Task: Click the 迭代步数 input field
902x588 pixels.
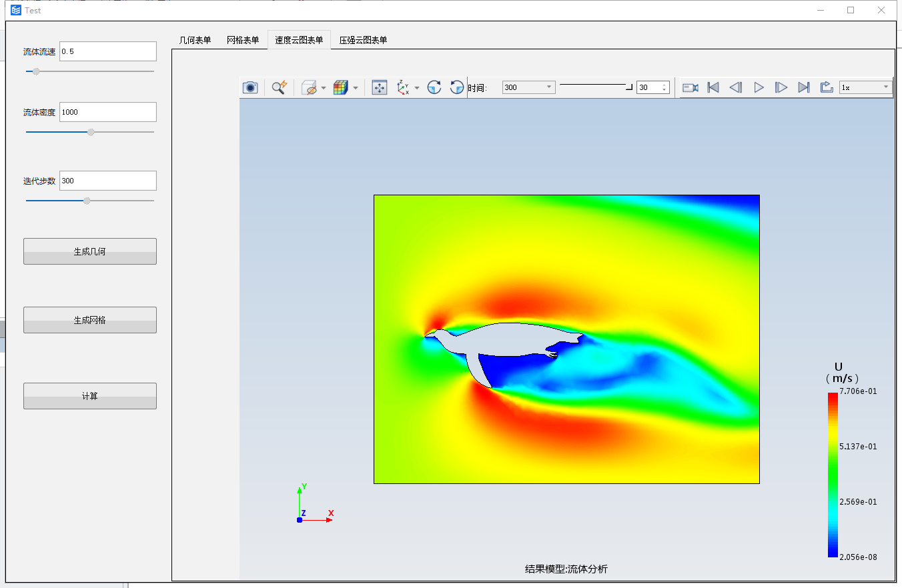Action: (x=108, y=181)
